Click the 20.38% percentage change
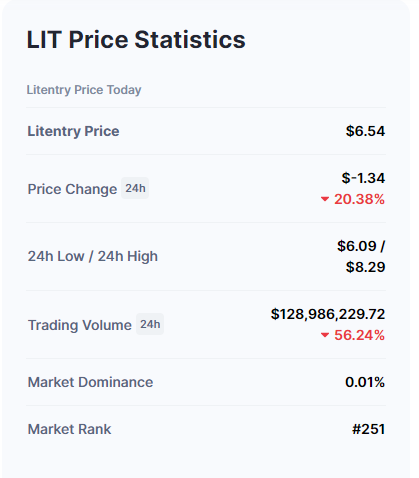The width and height of the screenshot is (419, 478). coord(359,199)
